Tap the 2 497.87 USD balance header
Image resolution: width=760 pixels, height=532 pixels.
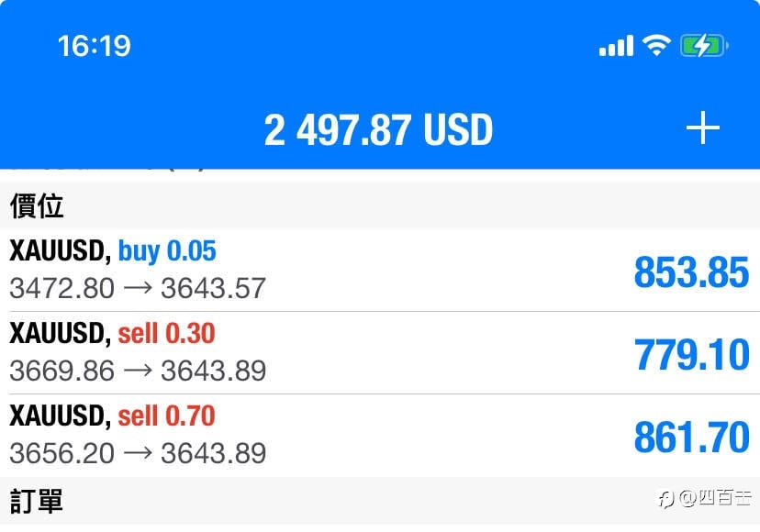[378, 130]
